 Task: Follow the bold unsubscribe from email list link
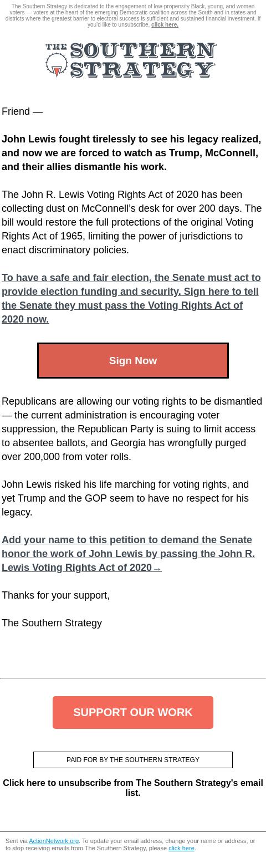pos(133,788)
